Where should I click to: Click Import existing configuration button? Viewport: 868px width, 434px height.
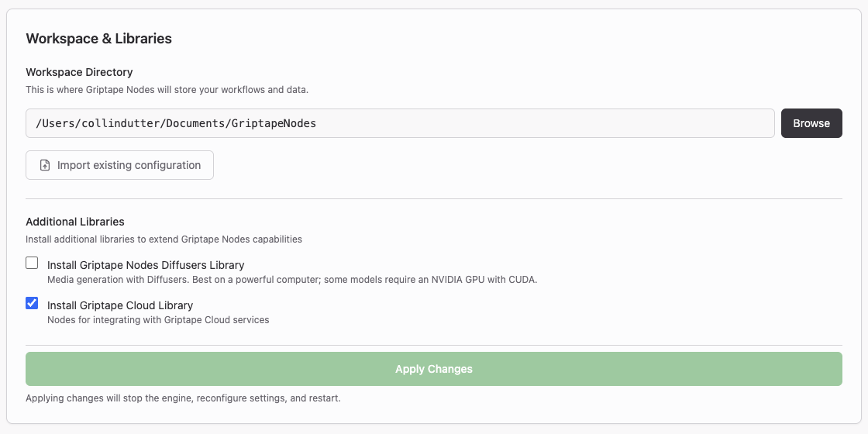[119, 165]
